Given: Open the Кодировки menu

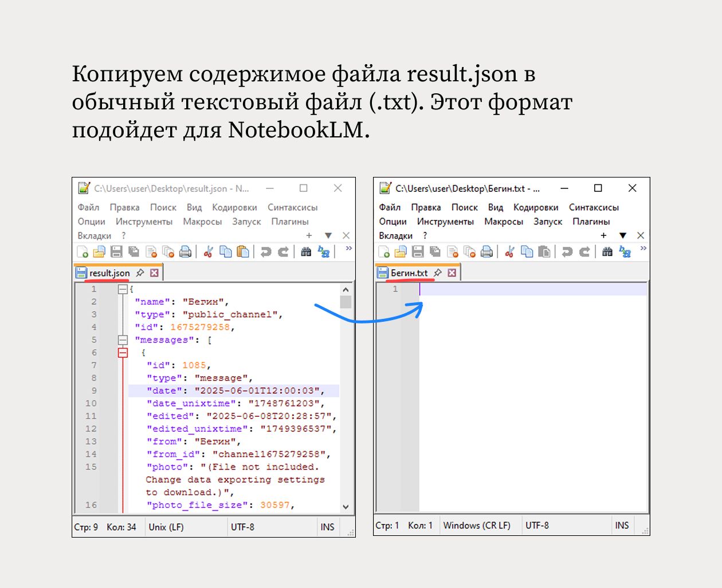Looking at the screenshot, I should click(x=234, y=207).
